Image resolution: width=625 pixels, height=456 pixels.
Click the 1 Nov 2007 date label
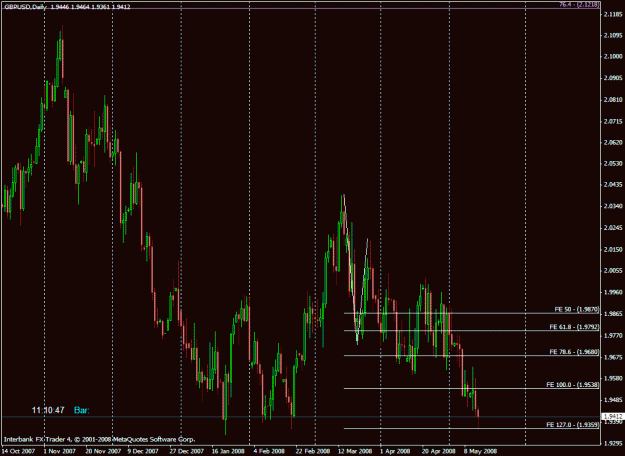pos(59,451)
